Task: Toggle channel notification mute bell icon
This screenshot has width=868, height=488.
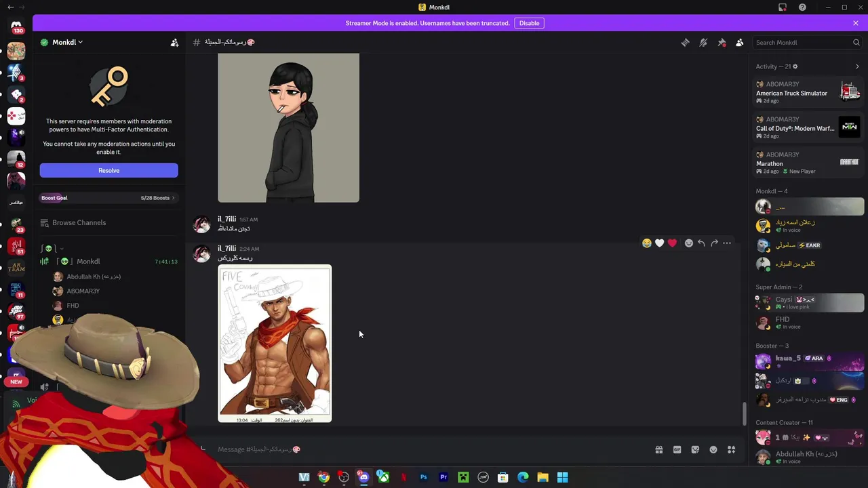Action: (x=703, y=42)
